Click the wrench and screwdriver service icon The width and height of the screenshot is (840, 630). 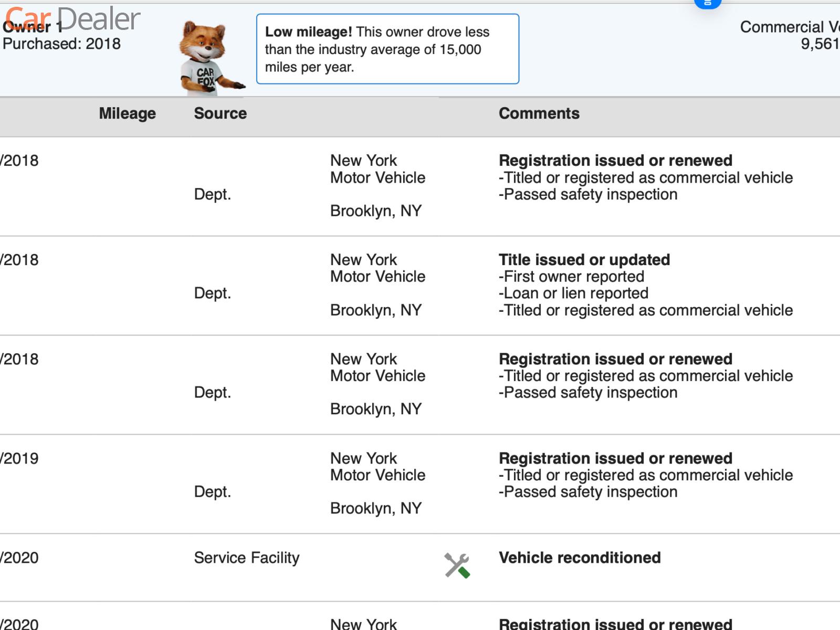(457, 565)
